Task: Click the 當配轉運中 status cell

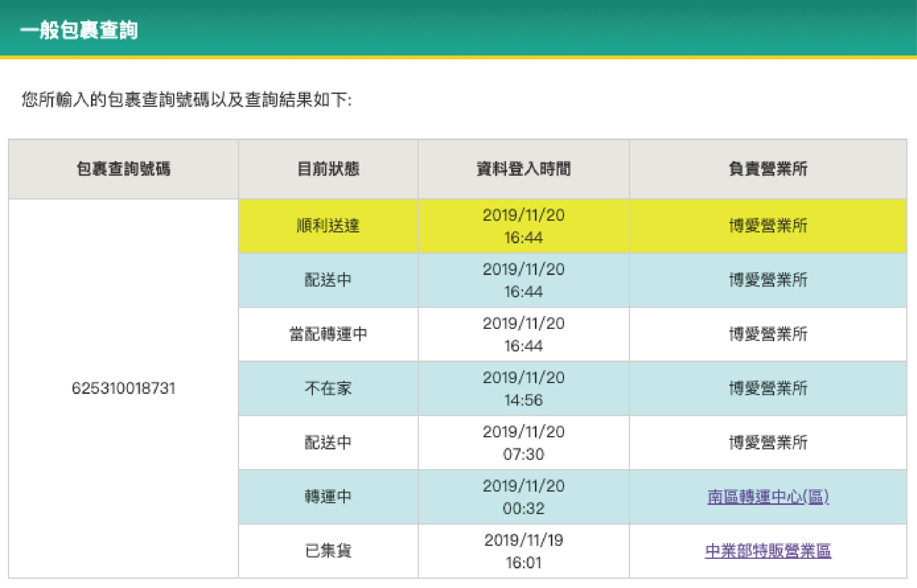Action: click(x=328, y=334)
